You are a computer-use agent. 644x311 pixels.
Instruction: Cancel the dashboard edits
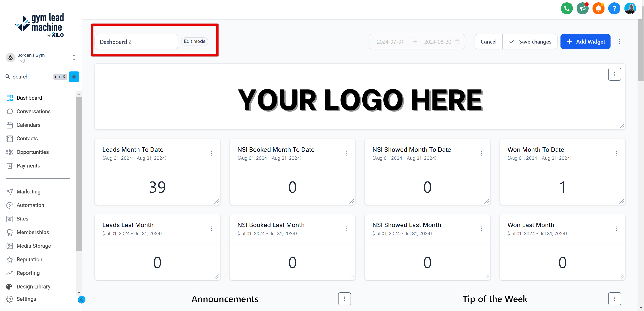tap(488, 42)
